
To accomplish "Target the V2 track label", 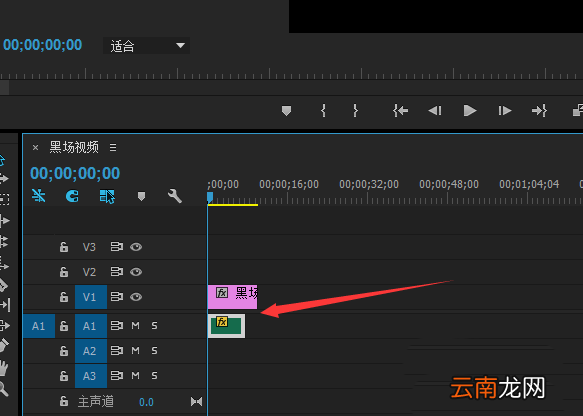I will (89, 272).
